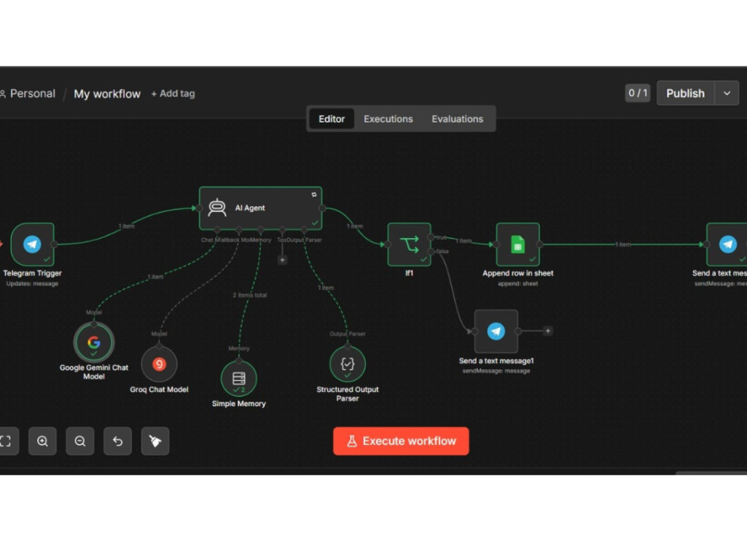Click the 'sendMessage: message' text under message1
This screenshot has width=747, height=560.
click(496, 371)
